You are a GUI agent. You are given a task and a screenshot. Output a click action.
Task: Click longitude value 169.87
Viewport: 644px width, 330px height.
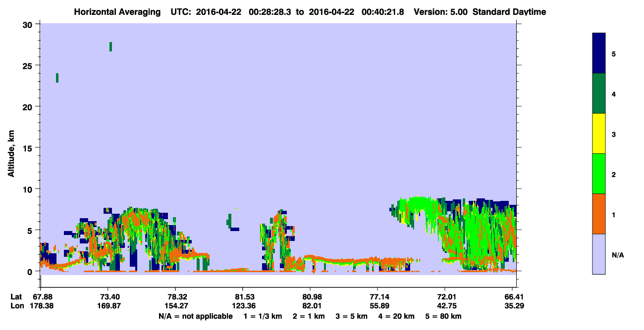click(108, 306)
